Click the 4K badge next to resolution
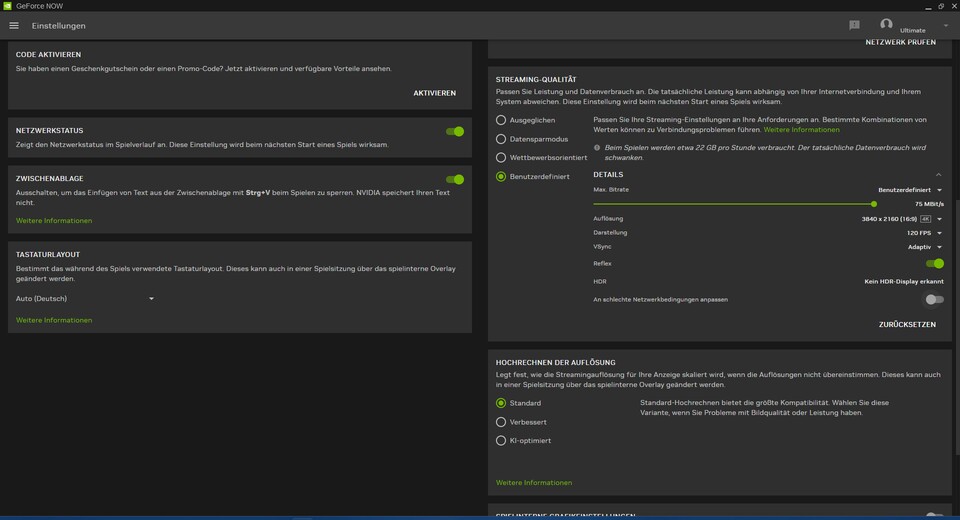960x520 pixels. click(925, 219)
